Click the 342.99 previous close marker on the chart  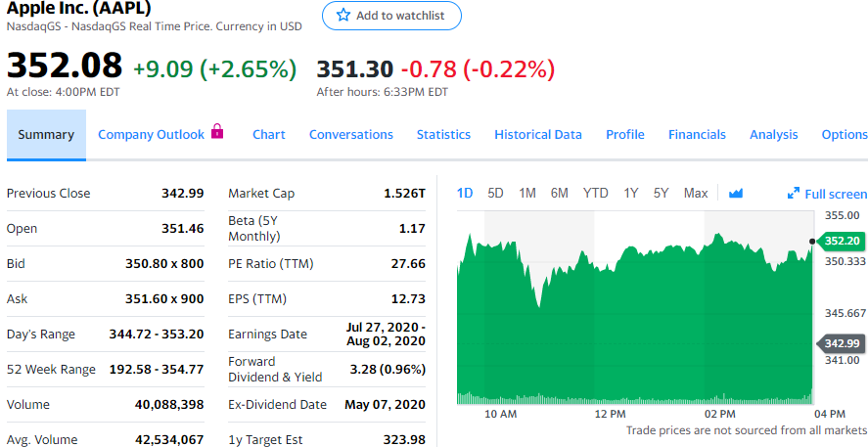(841, 343)
